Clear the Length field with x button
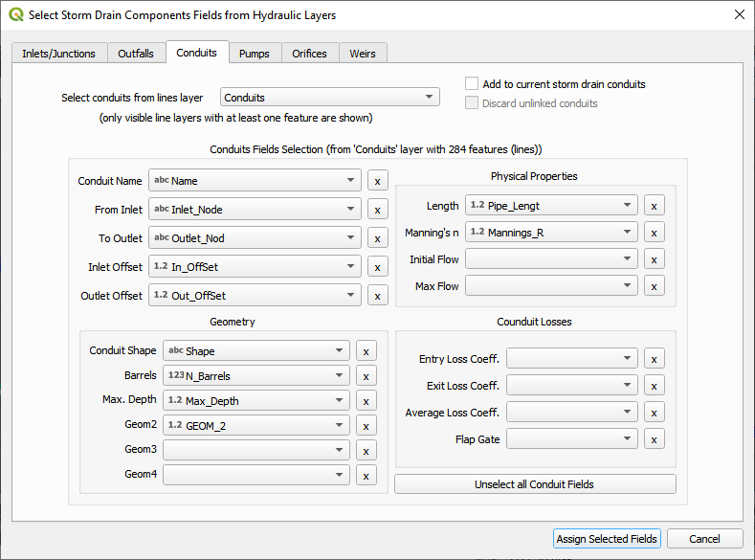The width and height of the screenshot is (755, 560). point(654,206)
